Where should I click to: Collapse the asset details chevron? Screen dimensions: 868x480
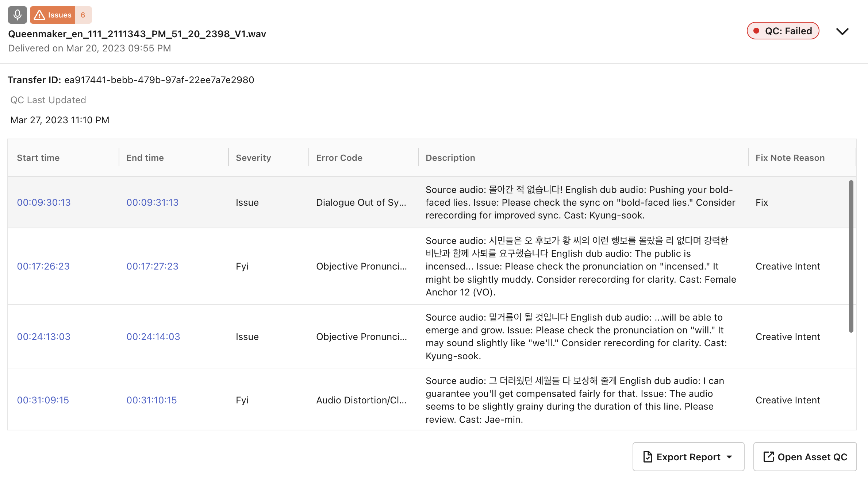coord(842,31)
